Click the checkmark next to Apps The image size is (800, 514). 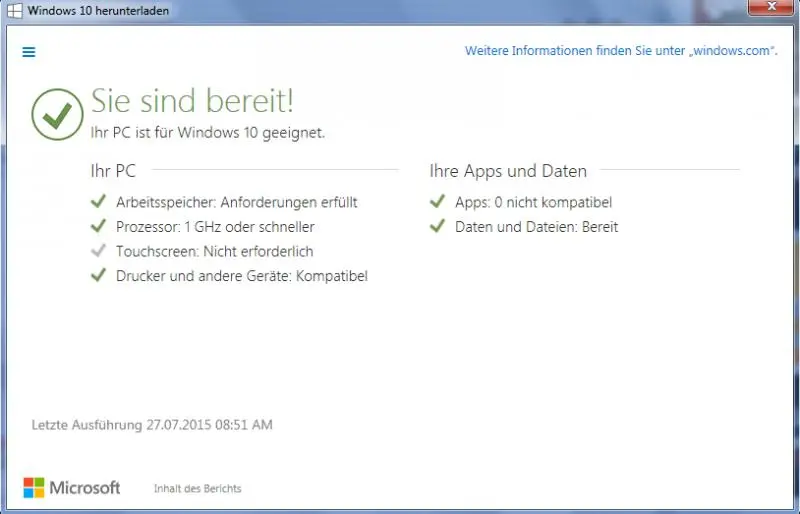click(437, 202)
